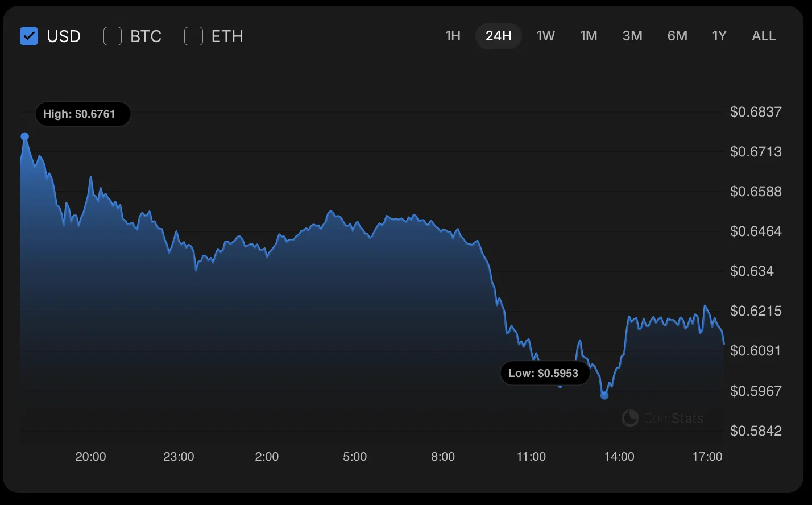Click the low price point marker
Screen dimensions: 812x505
point(604,395)
